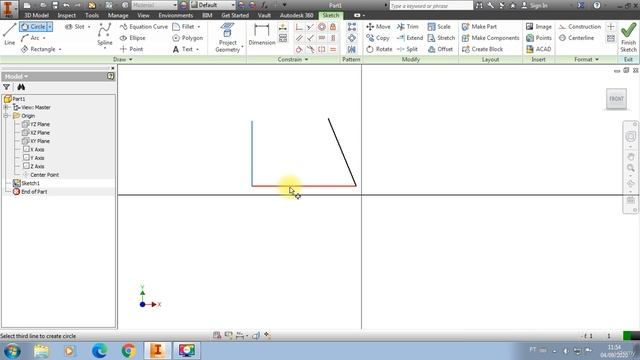The width and height of the screenshot is (640, 360).
Task: Click Project Geometry
Action: point(227,38)
